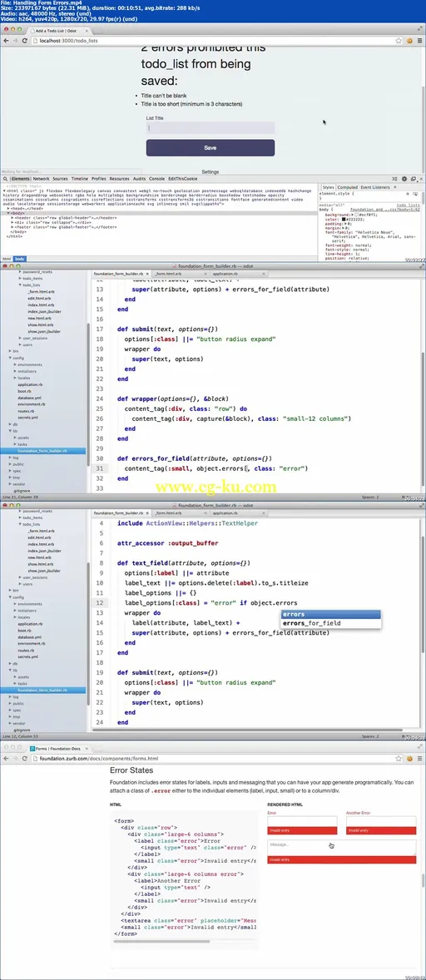The width and height of the screenshot is (426, 980).
Task: Open database.yml in the autocomplete-popup editor sidebar
Action: click(x=29, y=637)
